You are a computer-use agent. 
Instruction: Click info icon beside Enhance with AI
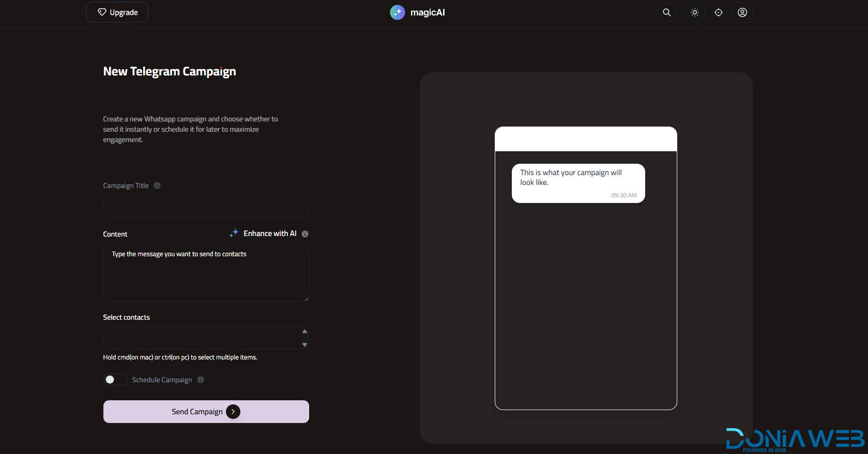pyautogui.click(x=305, y=234)
